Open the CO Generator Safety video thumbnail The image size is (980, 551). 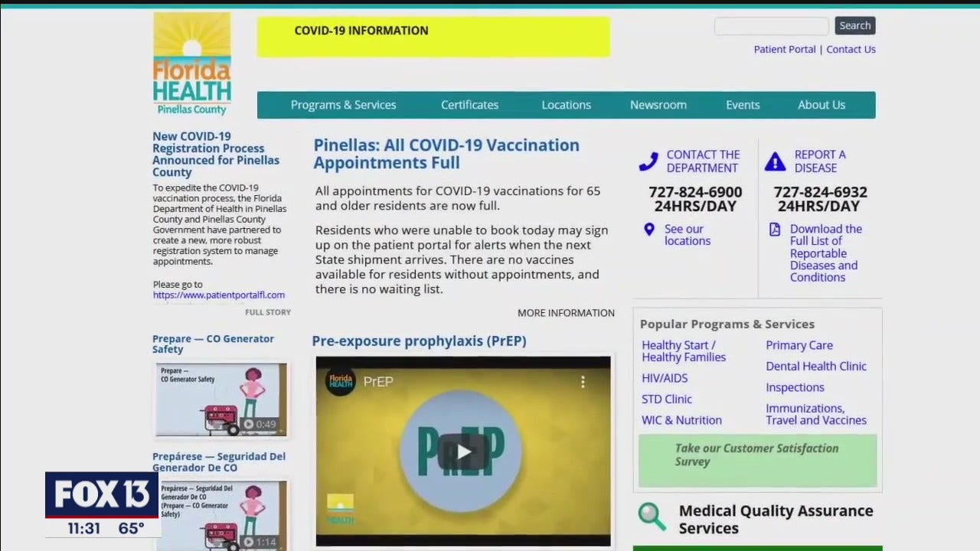coord(220,399)
